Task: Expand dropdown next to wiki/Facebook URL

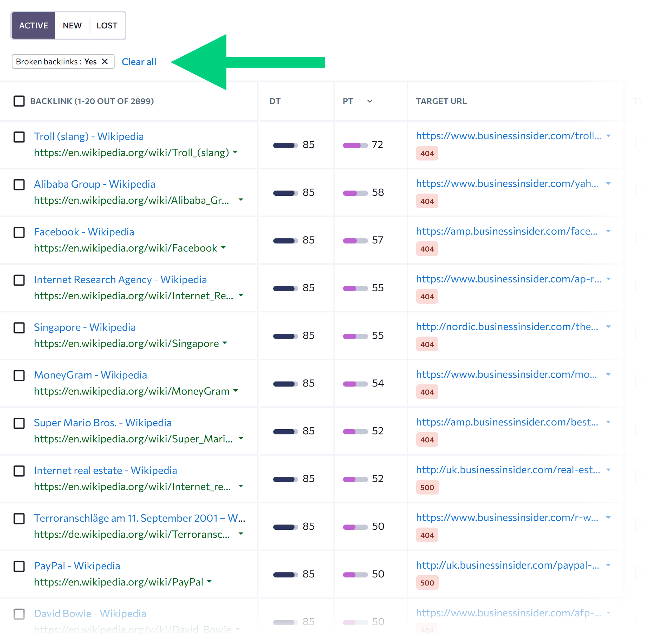Action: pos(223,248)
